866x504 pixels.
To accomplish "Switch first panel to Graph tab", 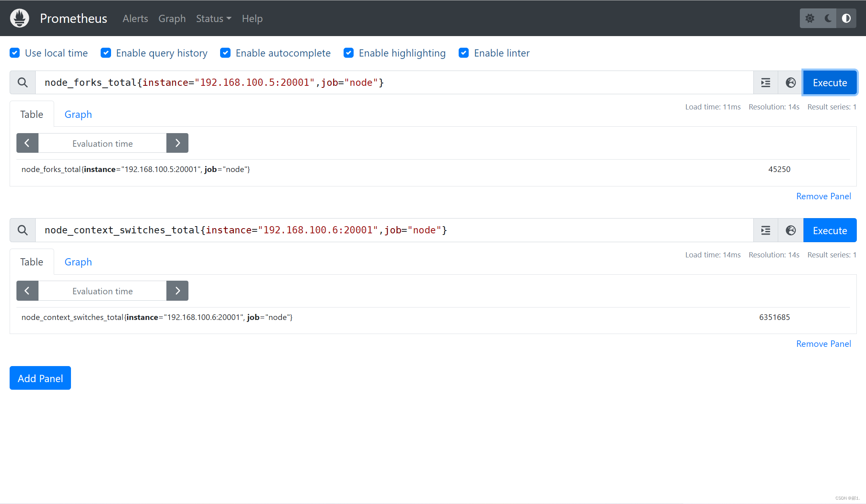I will point(78,114).
